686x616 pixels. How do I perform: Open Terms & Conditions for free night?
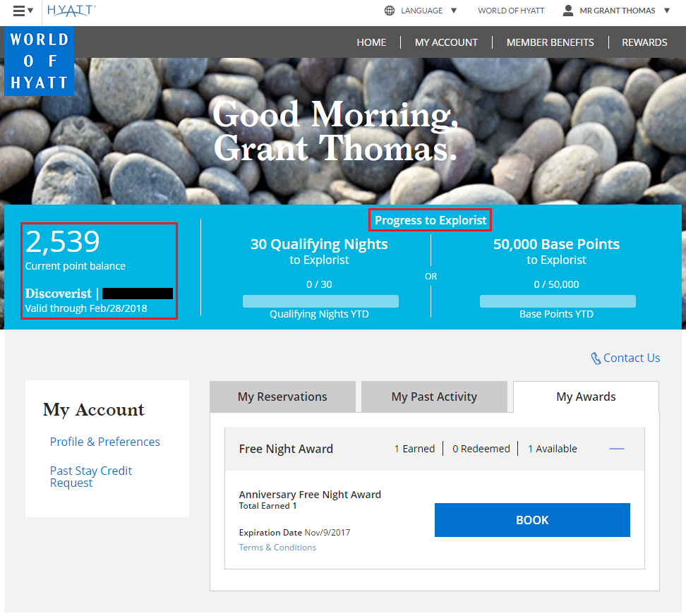[277, 548]
